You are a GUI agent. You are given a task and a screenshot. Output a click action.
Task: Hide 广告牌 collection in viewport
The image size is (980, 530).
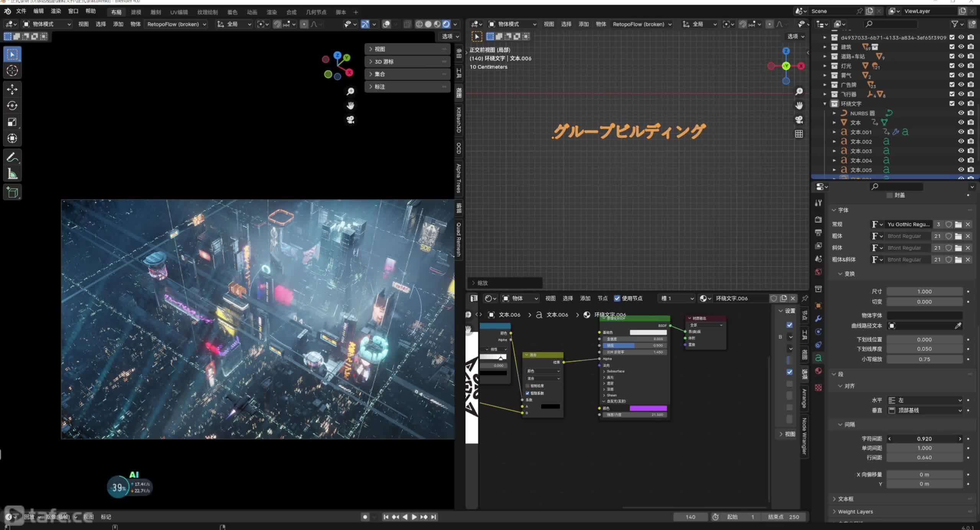coord(961,85)
